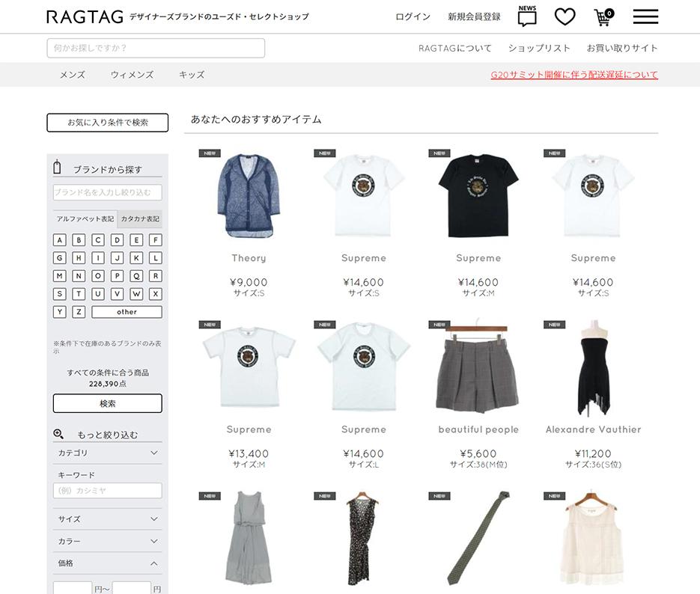Open the shopping cart icon
700x594 pixels.
click(x=604, y=17)
